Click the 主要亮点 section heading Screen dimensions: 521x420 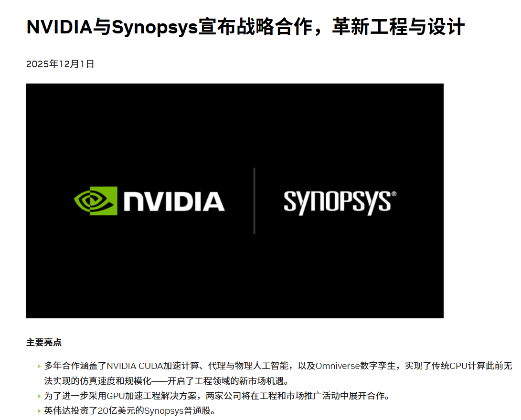tap(44, 342)
